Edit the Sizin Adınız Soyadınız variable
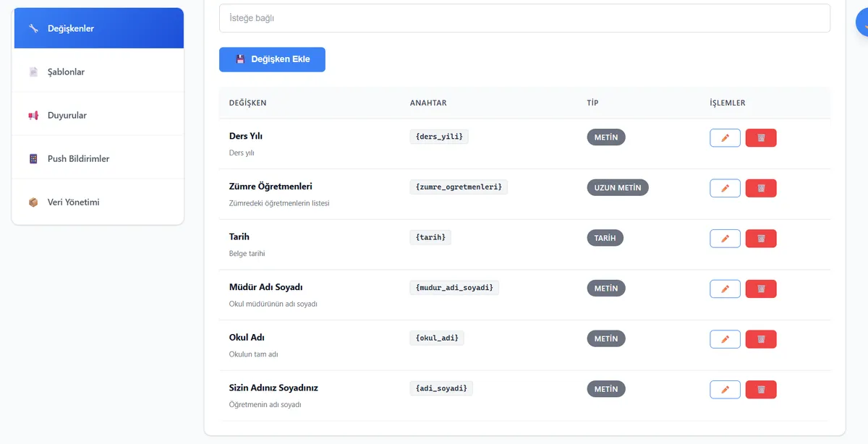 [725, 390]
